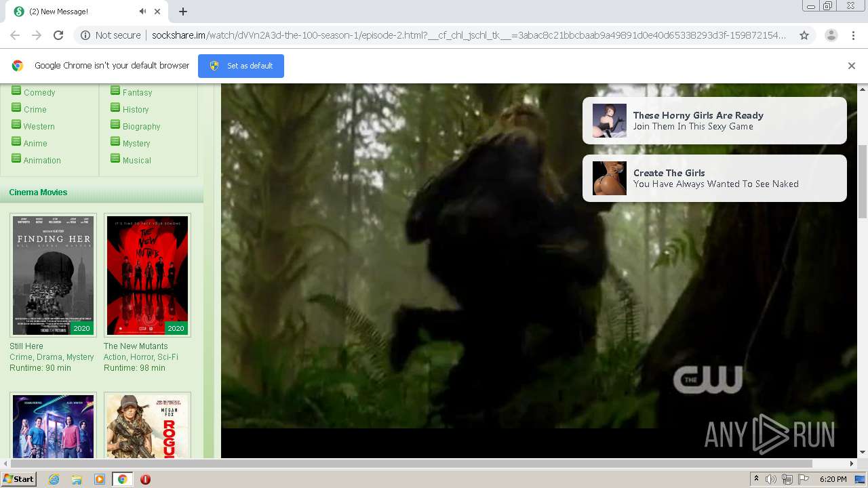Open the Chrome profile avatar
868x488 pixels.
pyautogui.click(x=831, y=35)
